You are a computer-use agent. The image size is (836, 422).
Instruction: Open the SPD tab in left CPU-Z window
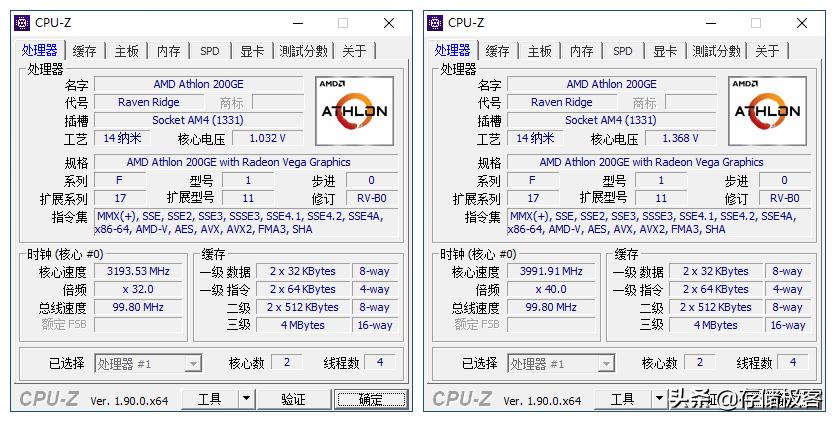(210, 51)
